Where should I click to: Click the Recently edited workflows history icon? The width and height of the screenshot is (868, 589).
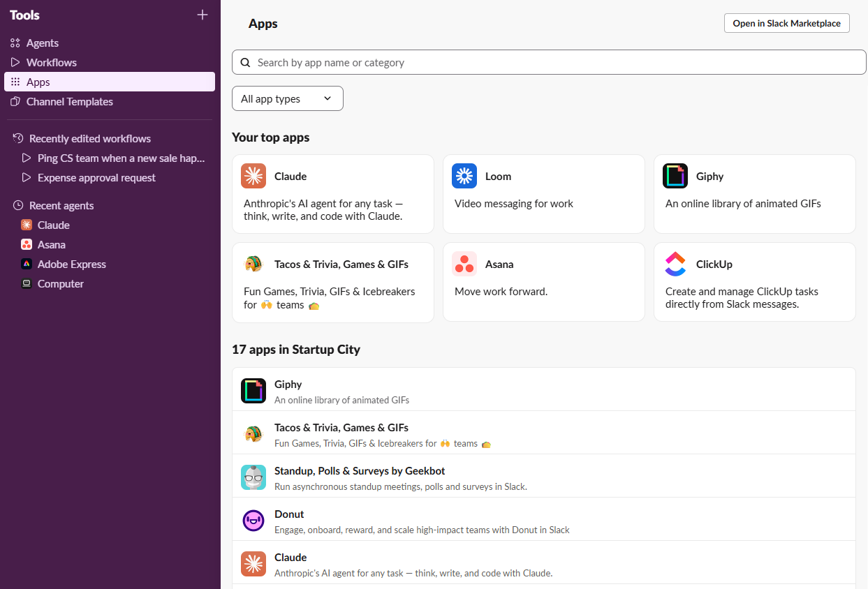pyautogui.click(x=18, y=139)
